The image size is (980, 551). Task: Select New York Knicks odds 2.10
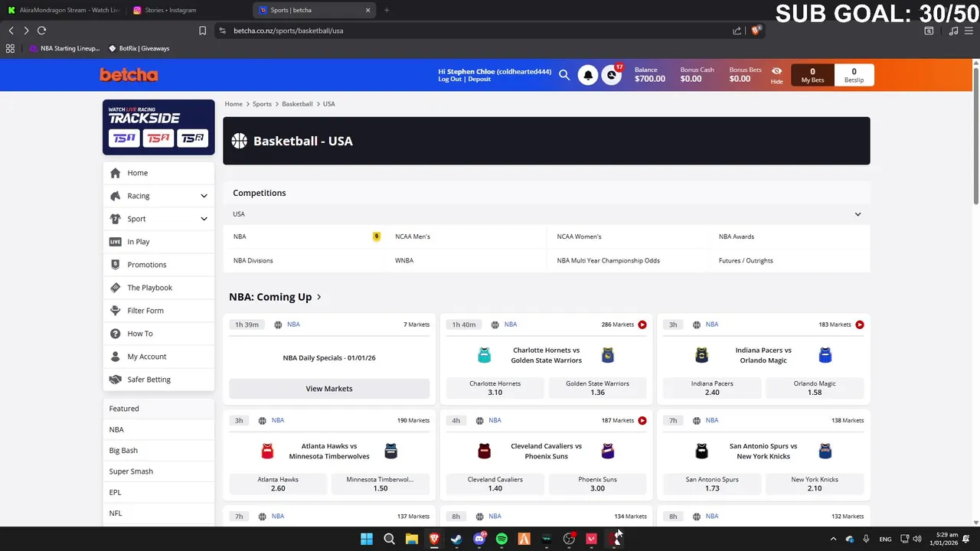coord(815,484)
